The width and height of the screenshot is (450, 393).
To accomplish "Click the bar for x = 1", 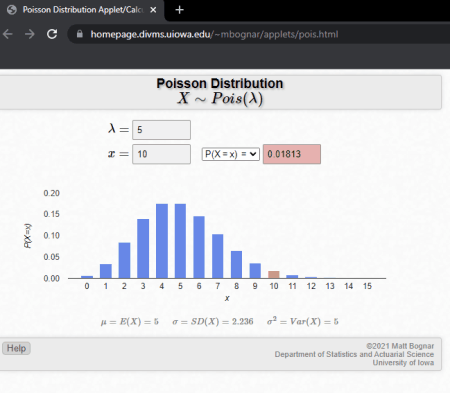I will (x=106, y=271).
